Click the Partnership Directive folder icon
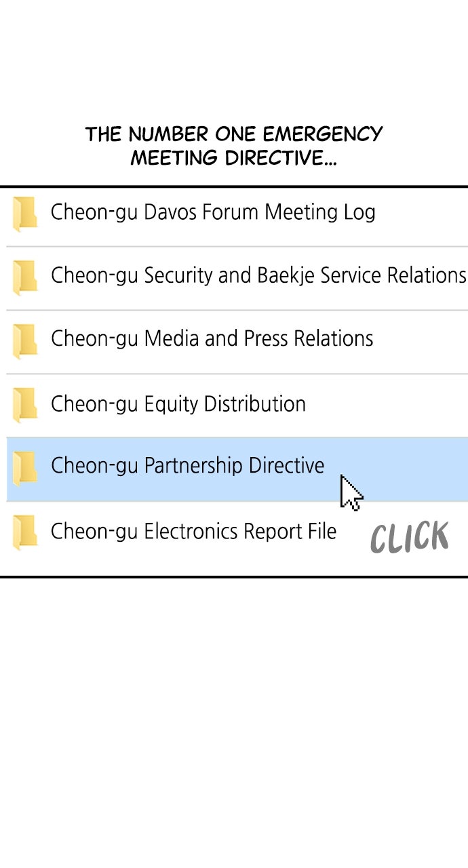468x868 pixels. click(25, 468)
